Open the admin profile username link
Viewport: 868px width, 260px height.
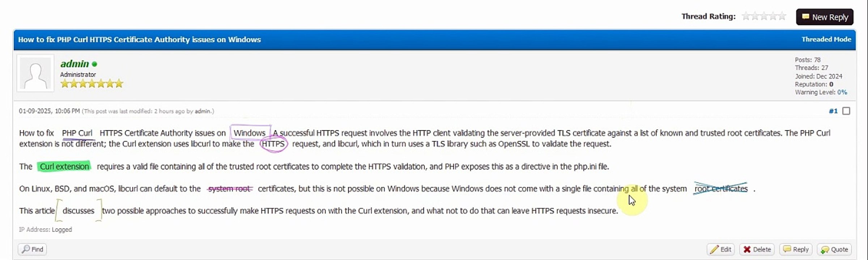[75, 64]
